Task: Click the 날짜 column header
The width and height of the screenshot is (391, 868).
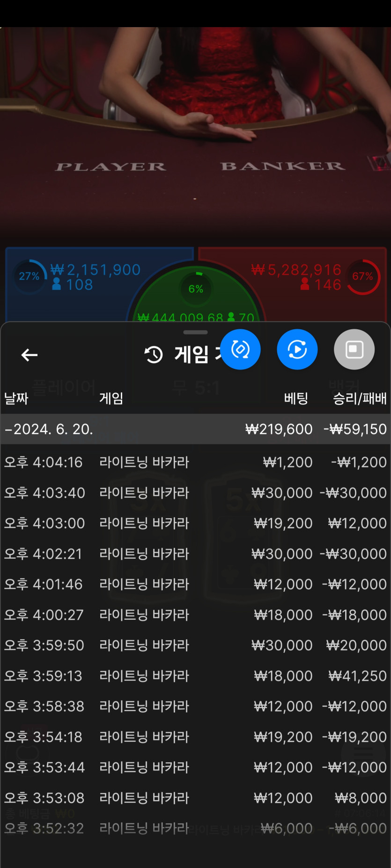Action: tap(16, 398)
